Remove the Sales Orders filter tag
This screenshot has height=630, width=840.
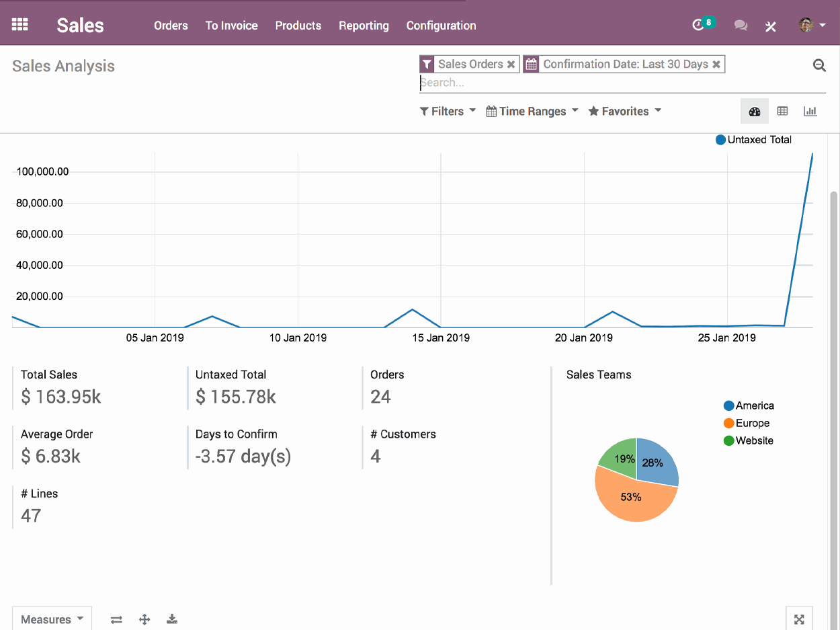511,65
